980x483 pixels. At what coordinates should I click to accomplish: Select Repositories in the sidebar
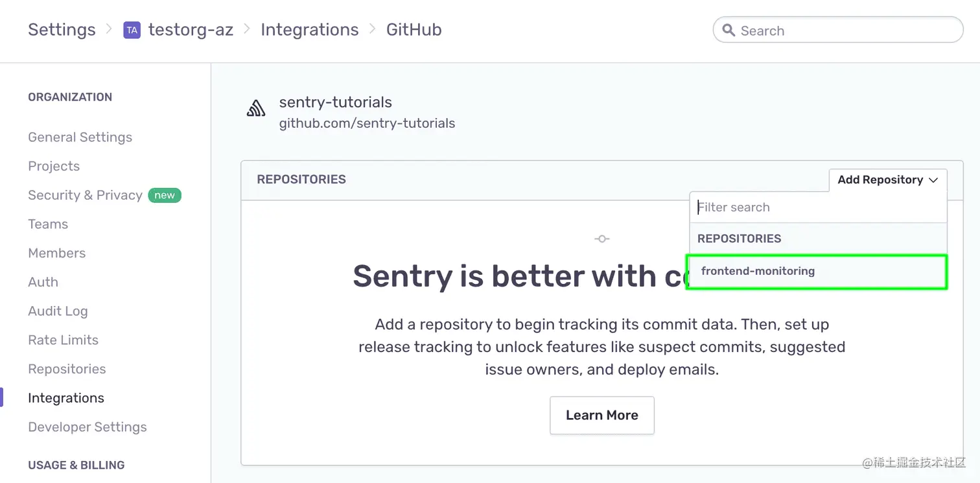coord(67,368)
